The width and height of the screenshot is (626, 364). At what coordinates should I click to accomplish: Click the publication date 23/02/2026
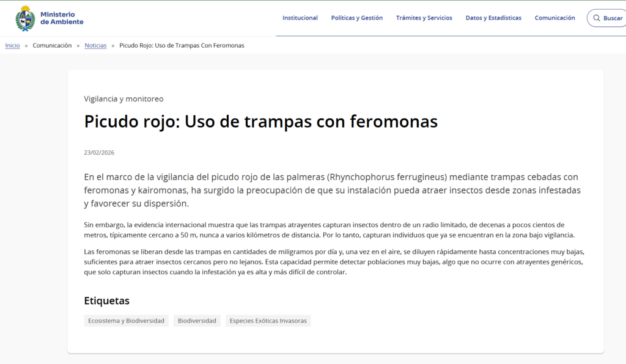point(99,153)
